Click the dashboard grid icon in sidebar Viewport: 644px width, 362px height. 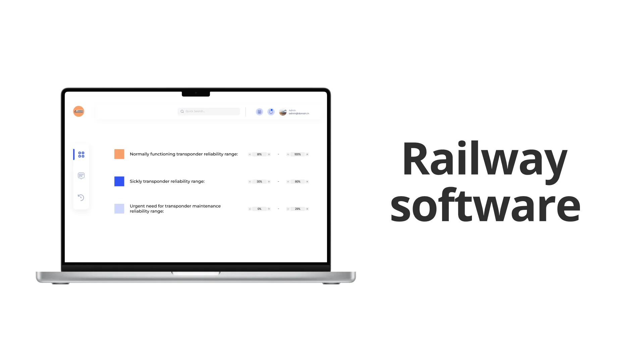pyautogui.click(x=81, y=154)
